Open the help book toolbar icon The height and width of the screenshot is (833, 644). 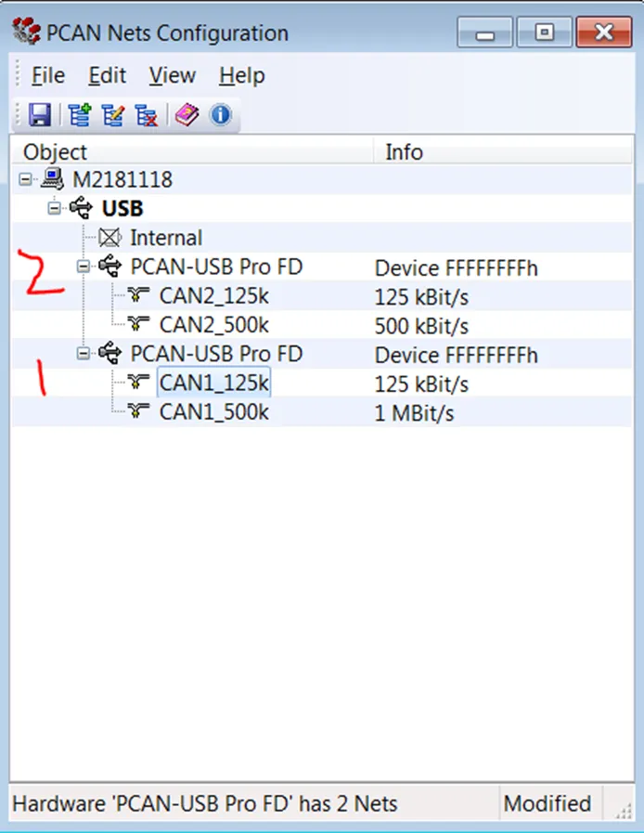[x=187, y=115]
